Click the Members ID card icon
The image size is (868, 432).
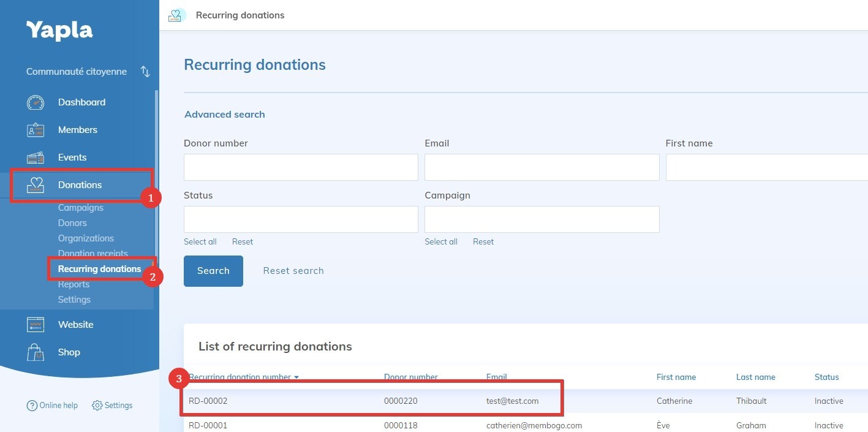36,130
